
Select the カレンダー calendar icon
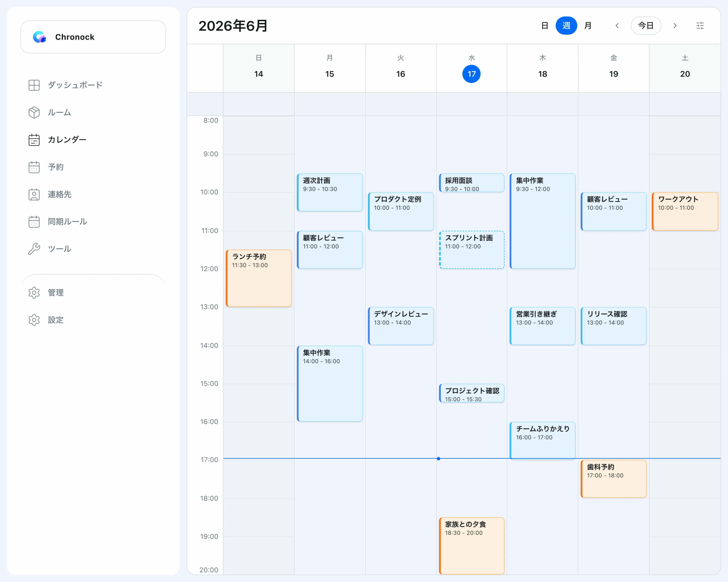tap(34, 140)
